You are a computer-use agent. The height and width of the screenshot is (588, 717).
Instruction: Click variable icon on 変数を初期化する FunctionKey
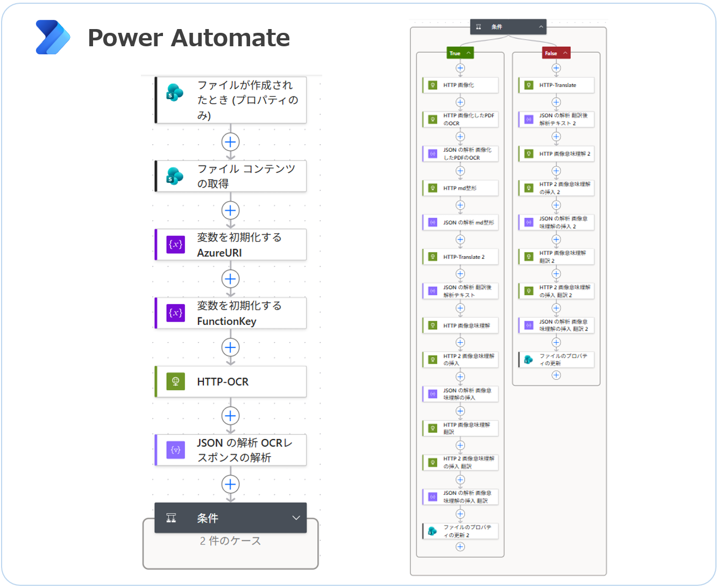click(x=175, y=313)
